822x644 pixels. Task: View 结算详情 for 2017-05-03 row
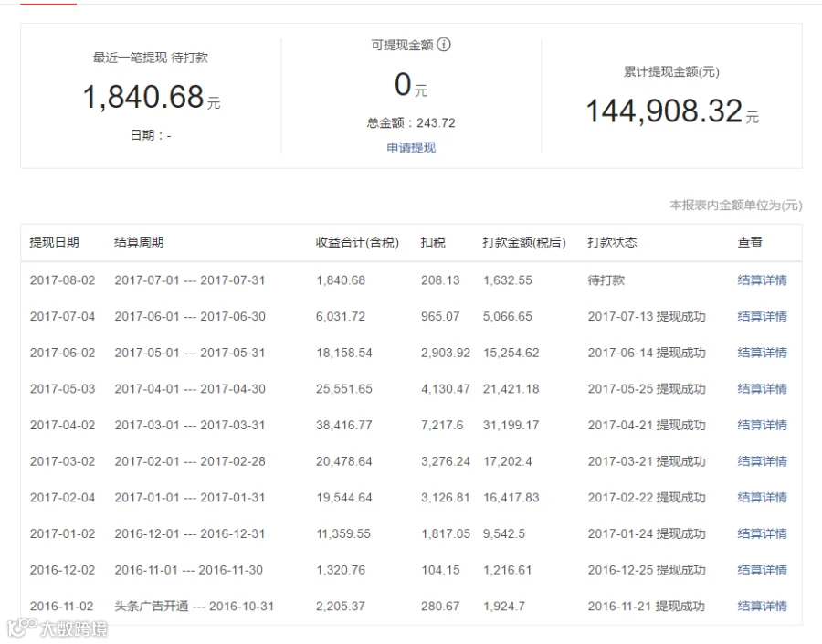[762, 389]
